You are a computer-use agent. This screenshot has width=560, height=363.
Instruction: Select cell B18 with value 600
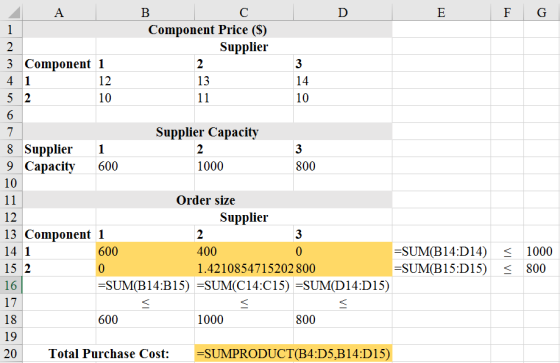(x=145, y=319)
